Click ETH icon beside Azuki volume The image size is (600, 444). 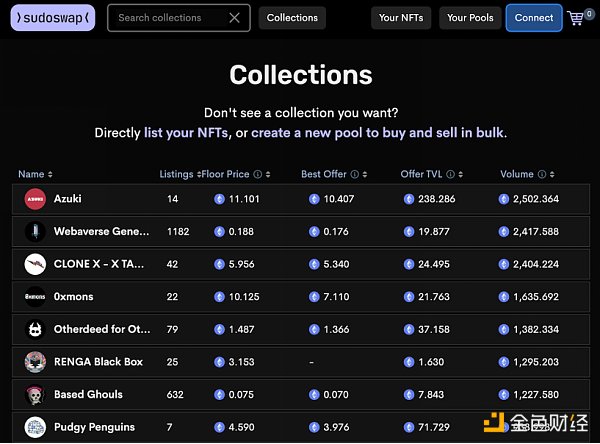point(504,199)
